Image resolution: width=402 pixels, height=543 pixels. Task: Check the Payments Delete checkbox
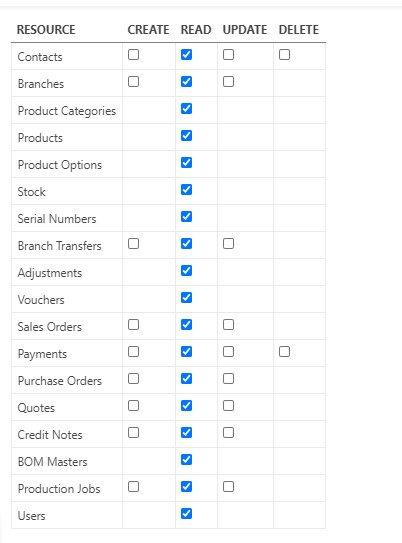pyautogui.click(x=284, y=352)
